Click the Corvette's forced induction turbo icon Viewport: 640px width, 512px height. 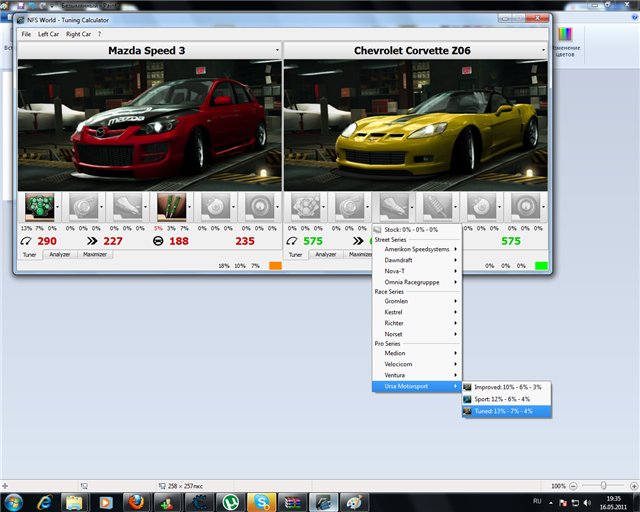350,207
